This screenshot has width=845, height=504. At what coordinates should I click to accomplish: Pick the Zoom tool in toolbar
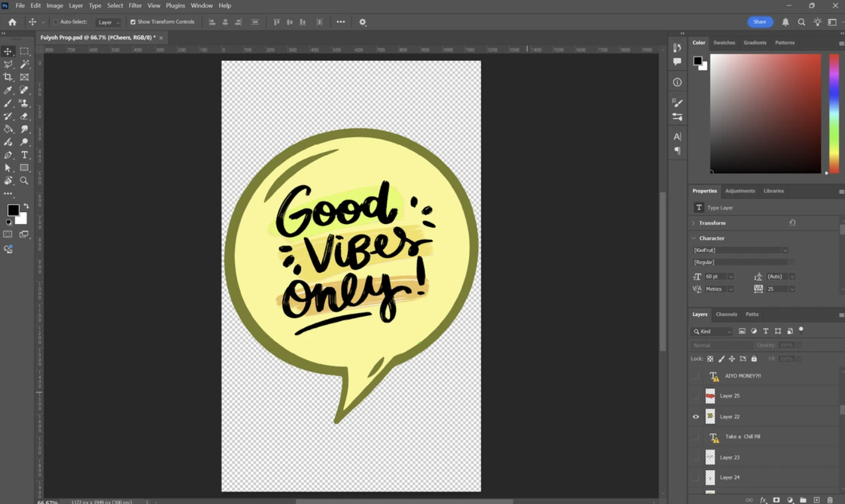click(24, 181)
